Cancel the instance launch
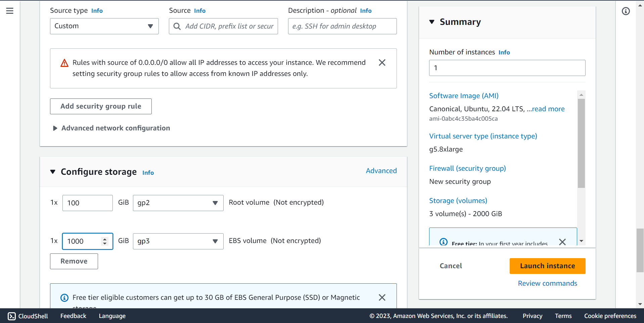 coord(451,266)
